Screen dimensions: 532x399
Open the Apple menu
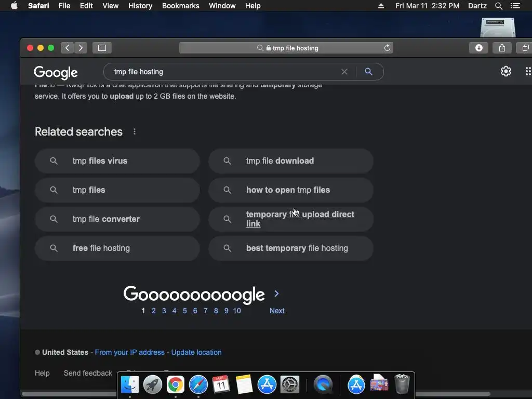(14, 6)
